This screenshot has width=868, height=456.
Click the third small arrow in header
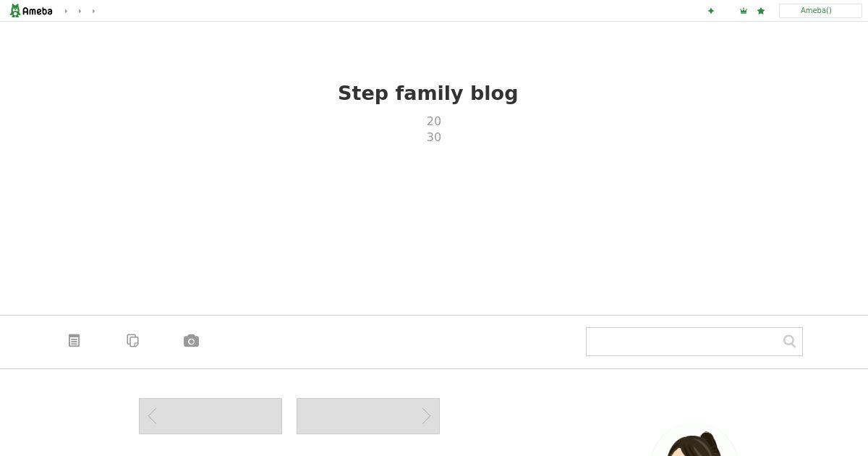(93, 11)
